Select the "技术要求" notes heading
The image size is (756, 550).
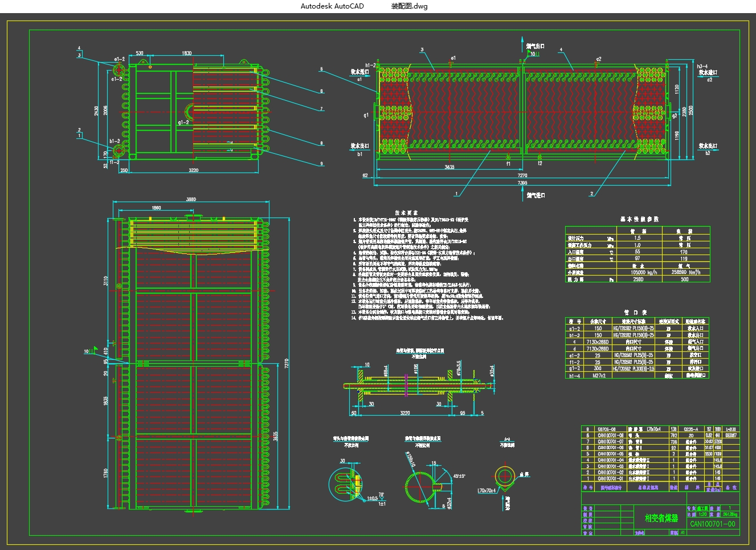[407, 212]
